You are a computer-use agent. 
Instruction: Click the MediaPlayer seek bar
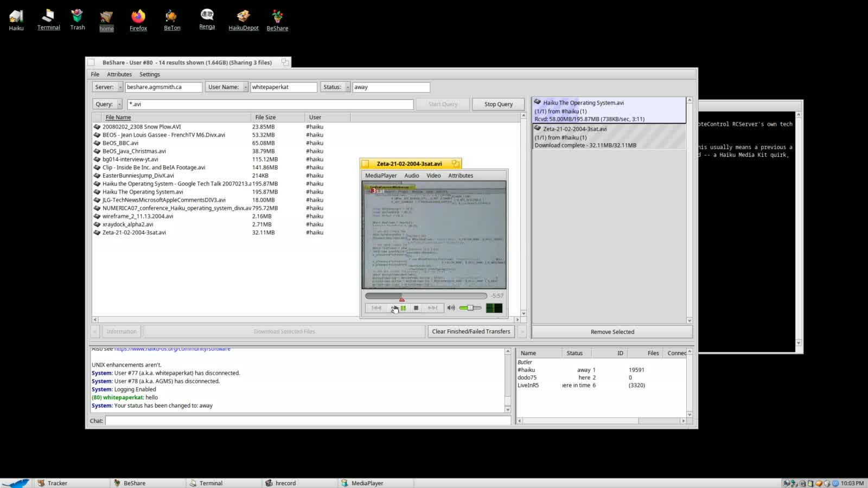(426, 296)
